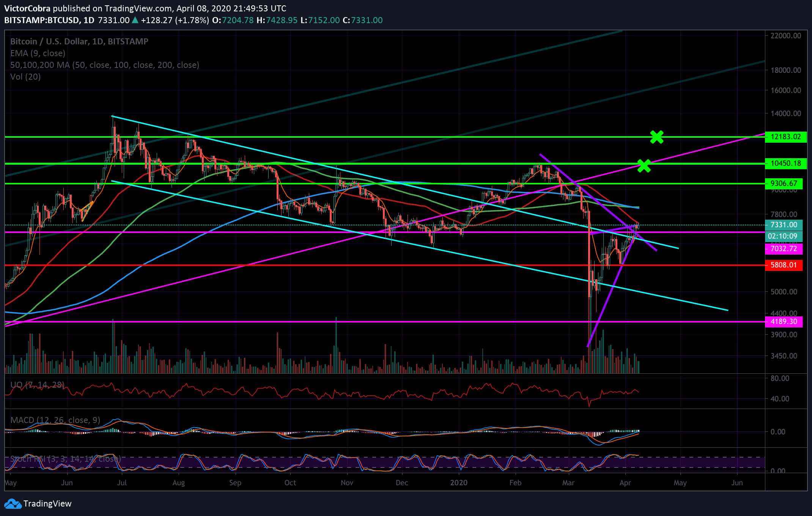The image size is (812, 516).
Task: Click the Nov label on time axis
Action: (x=347, y=483)
